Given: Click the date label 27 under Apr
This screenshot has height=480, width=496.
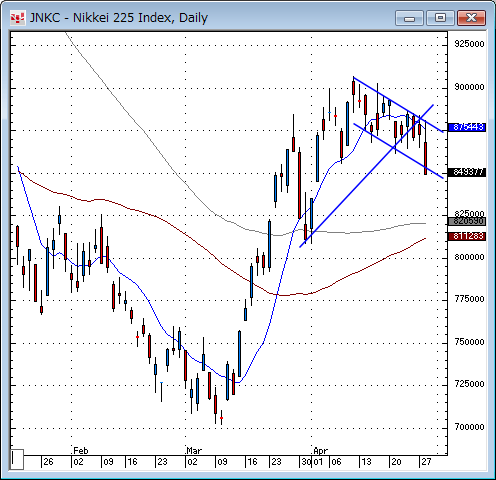Looking at the screenshot, I should [x=426, y=462].
